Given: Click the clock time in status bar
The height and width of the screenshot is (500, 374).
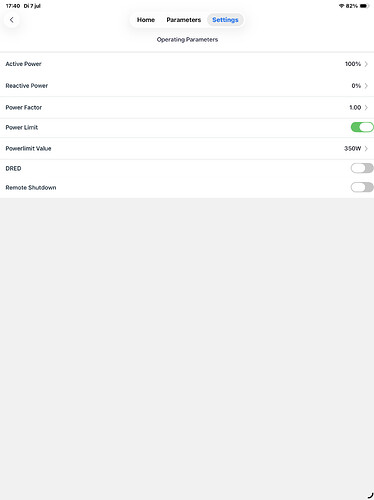Looking at the screenshot, I should click(13, 6).
